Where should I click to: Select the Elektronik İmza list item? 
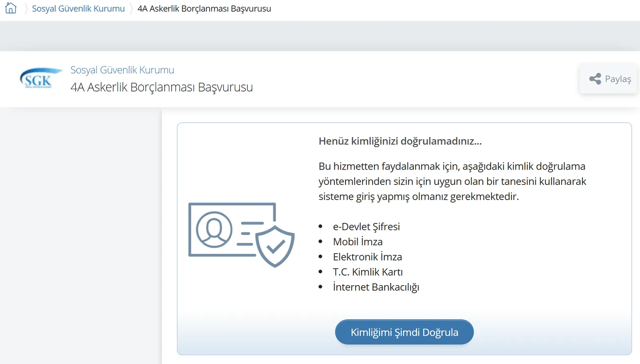(x=367, y=257)
